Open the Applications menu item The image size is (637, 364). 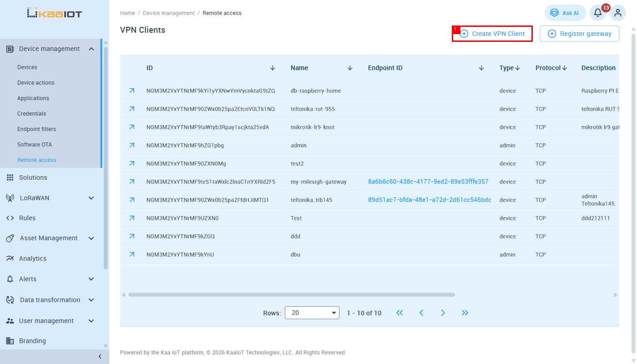pyautogui.click(x=33, y=98)
